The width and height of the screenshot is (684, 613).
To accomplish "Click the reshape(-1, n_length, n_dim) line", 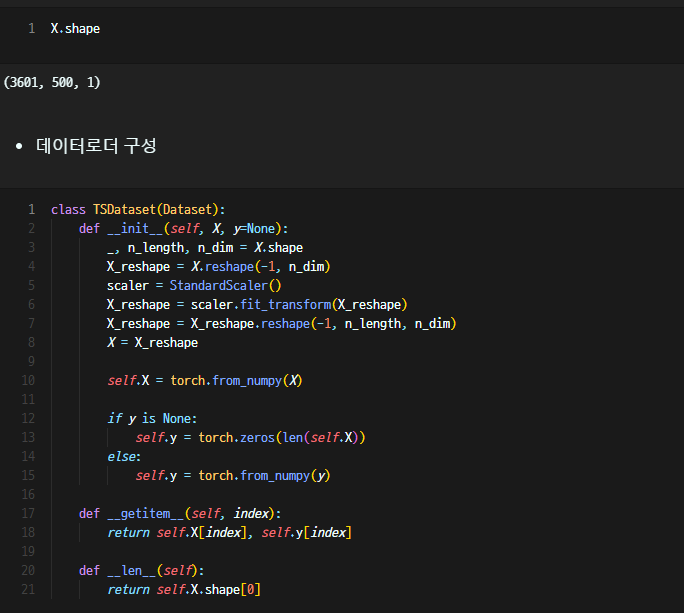I will [281, 323].
